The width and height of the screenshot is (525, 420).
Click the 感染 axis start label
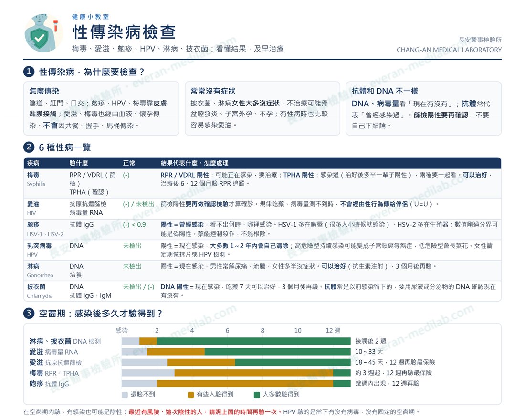pyautogui.click(x=122, y=331)
